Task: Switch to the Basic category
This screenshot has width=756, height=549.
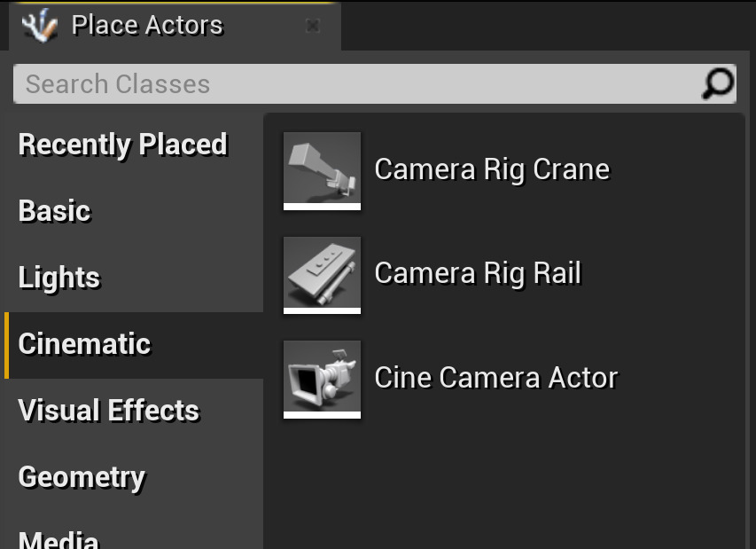Action: 54,211
